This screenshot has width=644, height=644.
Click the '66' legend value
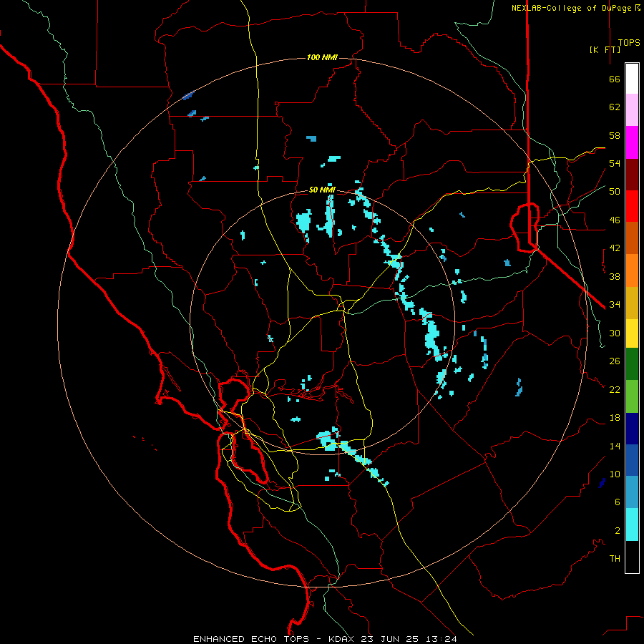point(615,79)
